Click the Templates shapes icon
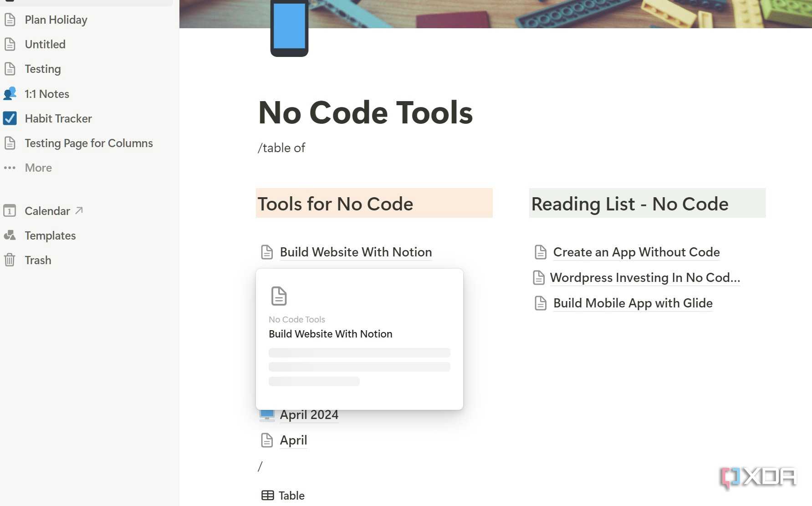The height and width of the screenshot is (506, 812). click(x=10, y=235)
